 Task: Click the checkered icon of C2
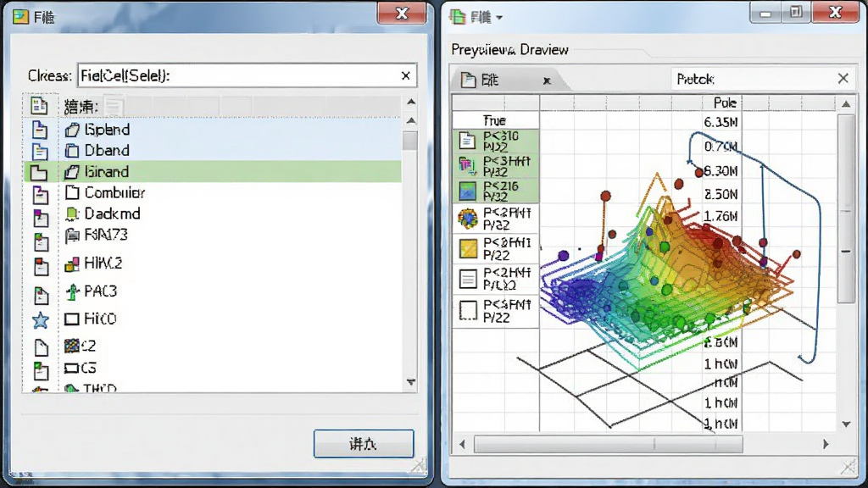point(72,346)
